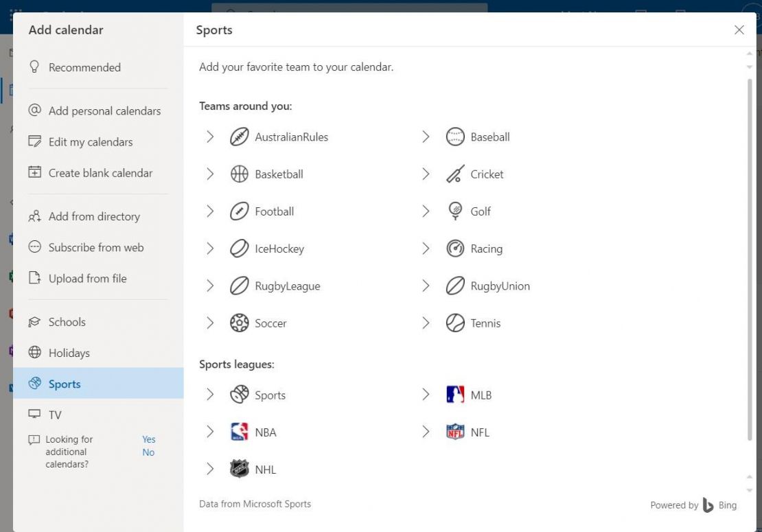Expand the IceHockey category

(211, 248)
